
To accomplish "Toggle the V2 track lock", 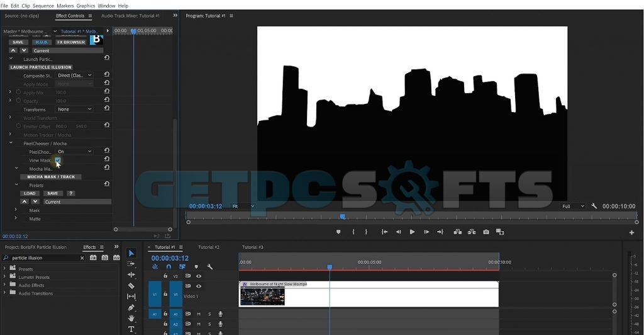I will (x=165, y=276).
